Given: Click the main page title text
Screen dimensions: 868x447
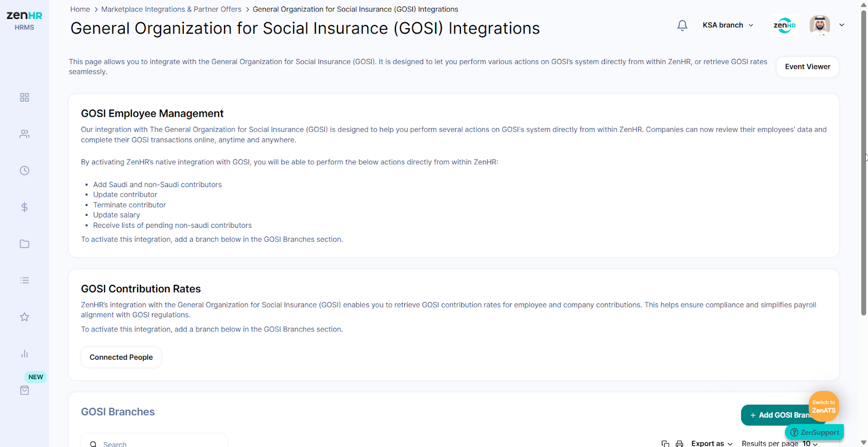Looking at the screenshot, I should 305,28.
